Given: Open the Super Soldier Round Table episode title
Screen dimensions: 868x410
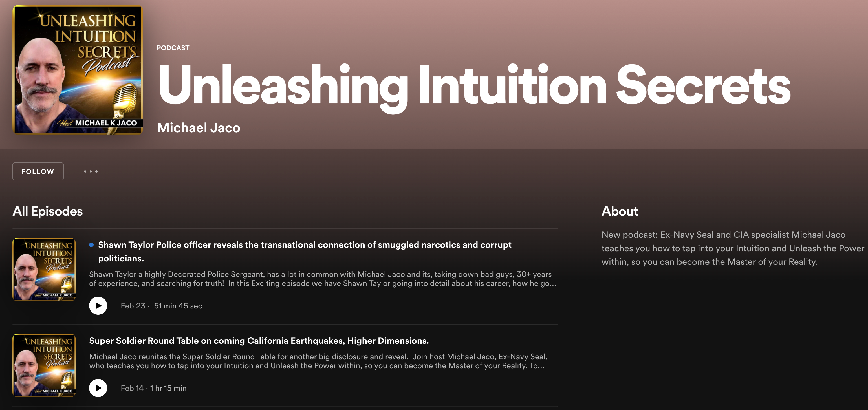Looking at the screenshot, I should point(259,341).
